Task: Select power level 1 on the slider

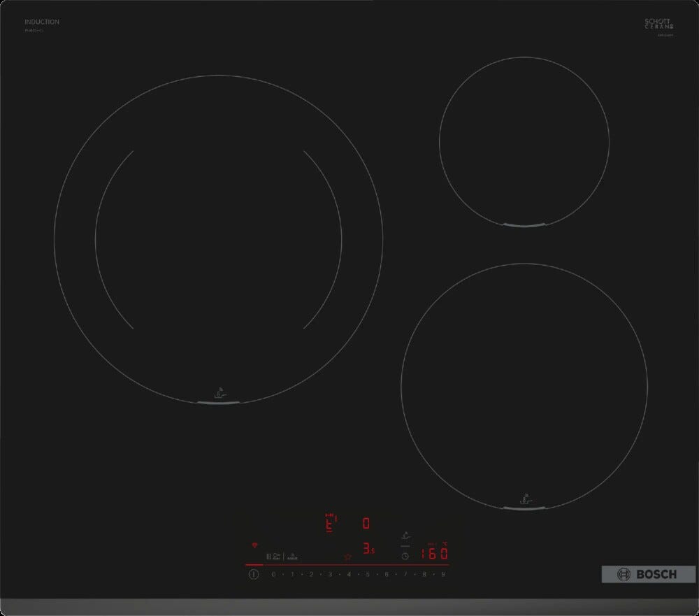Action: (x=292, y=575)
